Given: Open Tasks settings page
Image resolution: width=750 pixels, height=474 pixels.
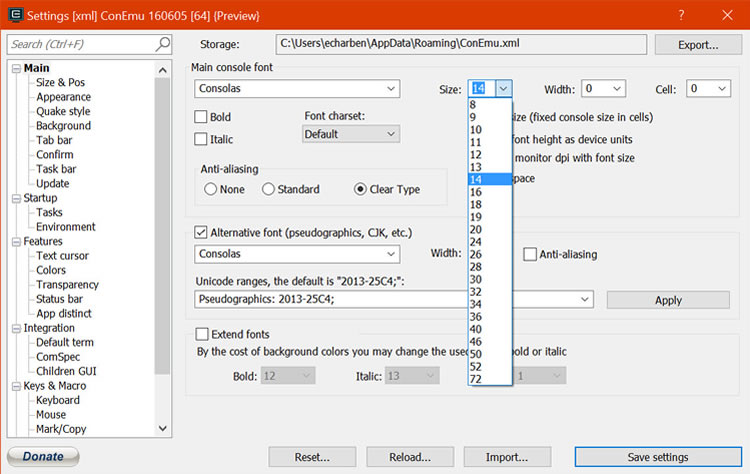Looking at the screenshot, I should [x=49, y=212].
